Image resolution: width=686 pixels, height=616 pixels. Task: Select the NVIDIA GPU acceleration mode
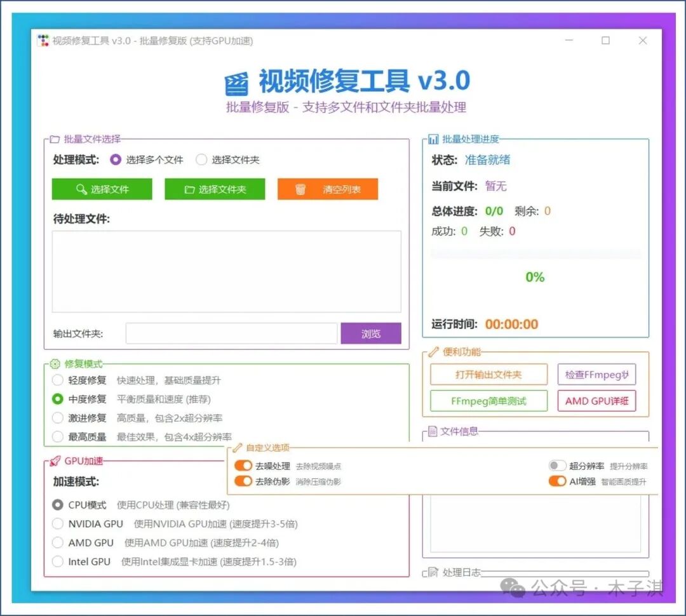coord(57,524)
